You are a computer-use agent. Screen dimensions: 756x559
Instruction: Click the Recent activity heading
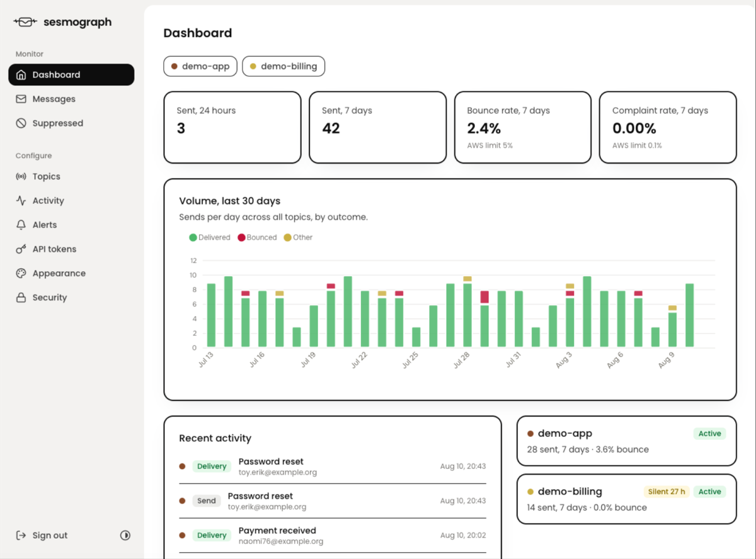(x=215, y=438)
